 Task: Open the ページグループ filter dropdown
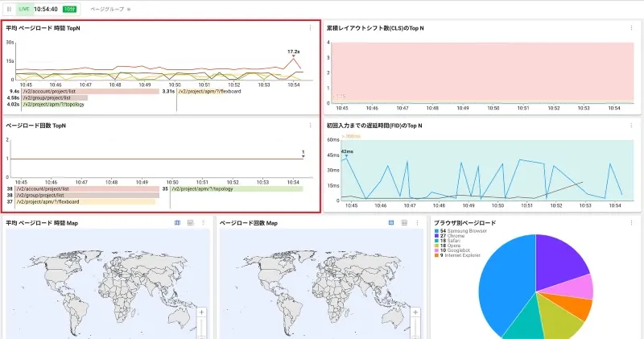tap(110, 9)
